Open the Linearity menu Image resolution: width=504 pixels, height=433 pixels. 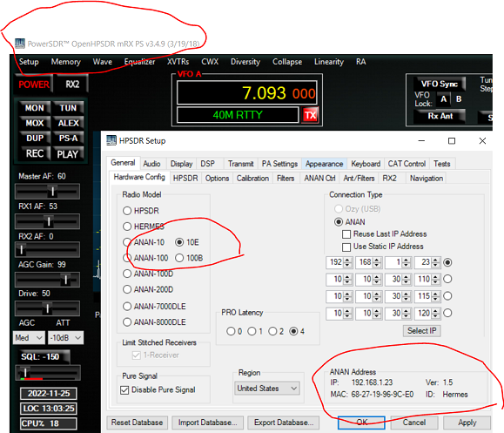tap(329, 62)
